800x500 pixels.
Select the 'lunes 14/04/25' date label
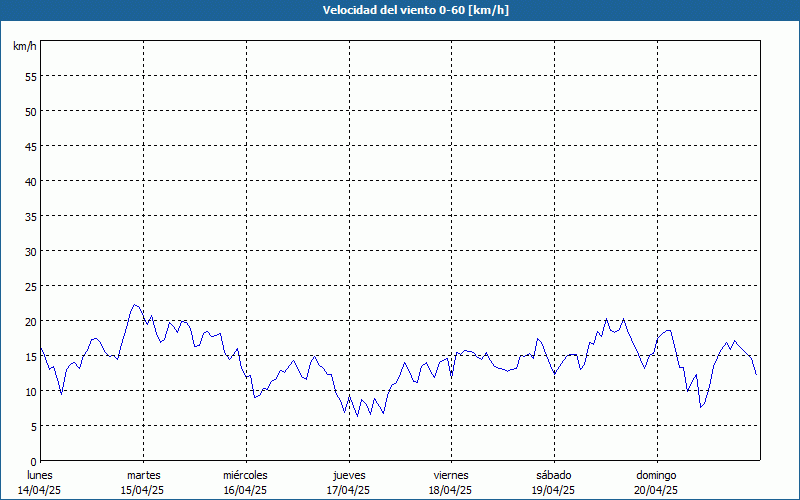39,483
